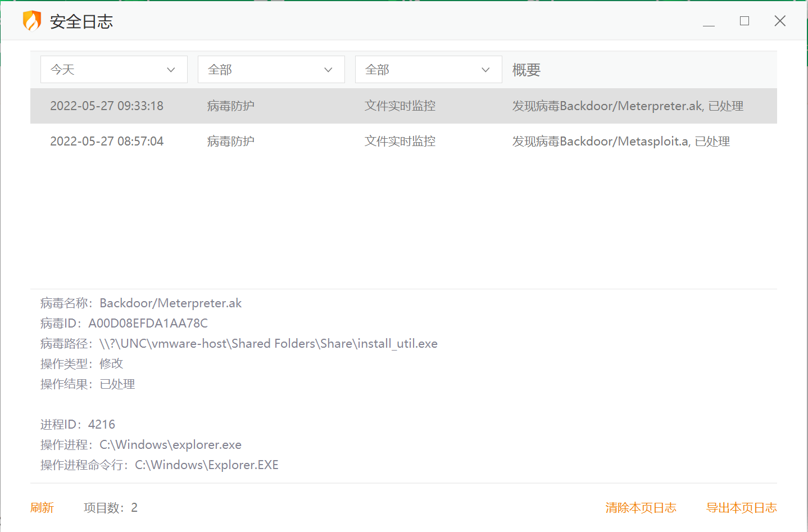808x532 pixels.
Task: Click chevron arrow of the rightmost 全部 dropdown
Action: [485, 70]
